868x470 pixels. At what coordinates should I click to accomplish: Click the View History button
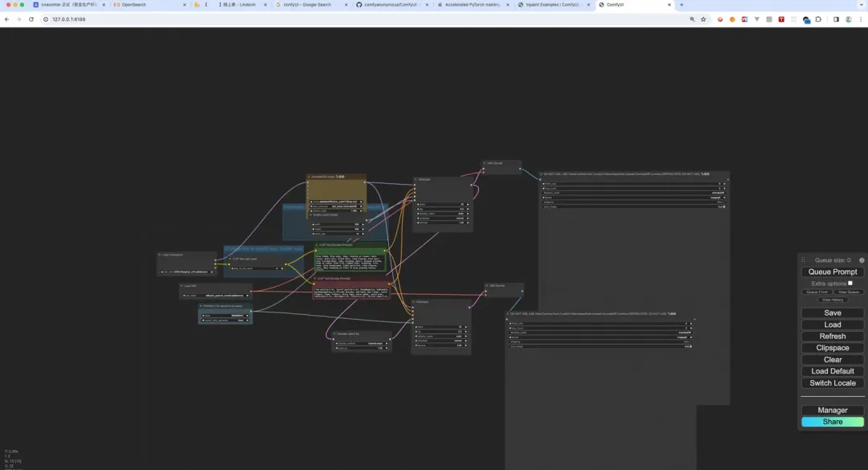(833, 300)
